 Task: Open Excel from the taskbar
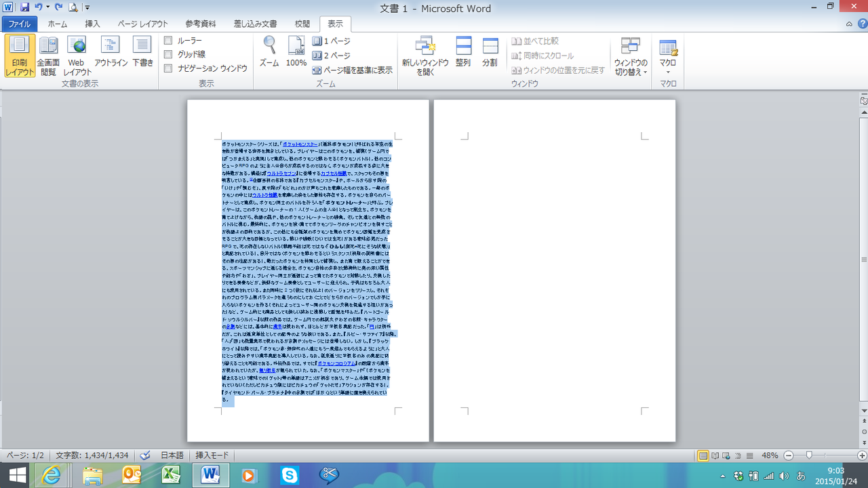(x=170, y=476)
